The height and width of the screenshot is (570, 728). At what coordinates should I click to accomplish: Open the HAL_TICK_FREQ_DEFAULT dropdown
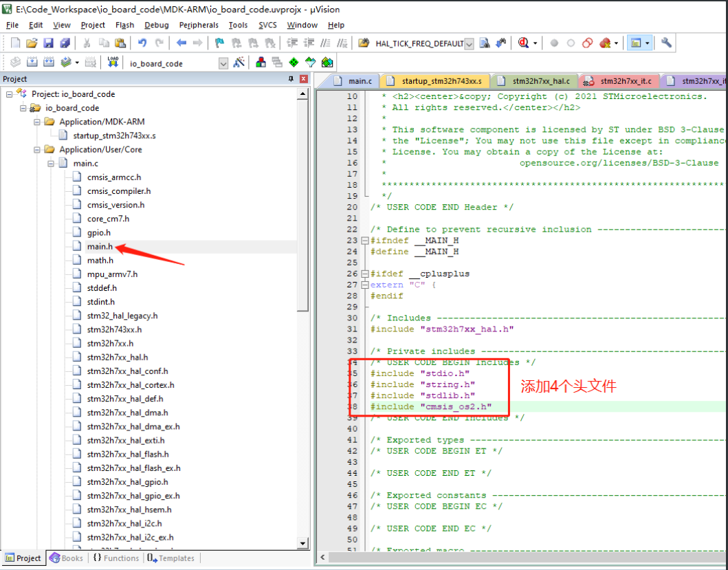coord(470,42)
